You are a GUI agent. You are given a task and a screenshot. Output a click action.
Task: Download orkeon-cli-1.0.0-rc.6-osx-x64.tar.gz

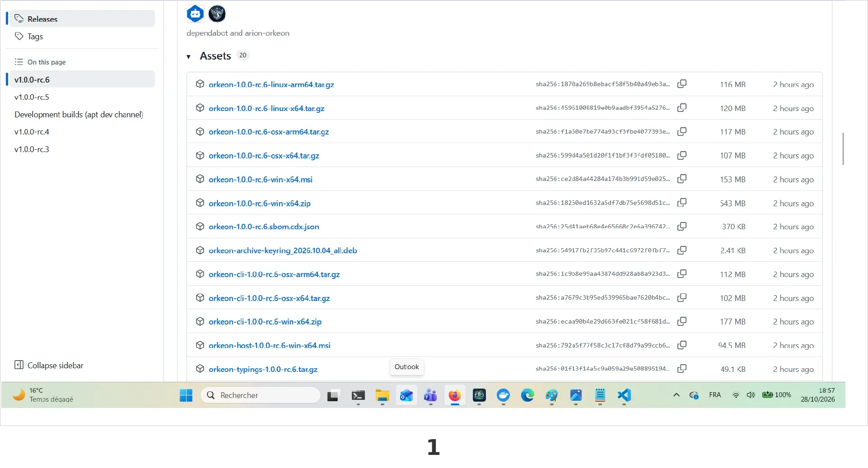269,298
